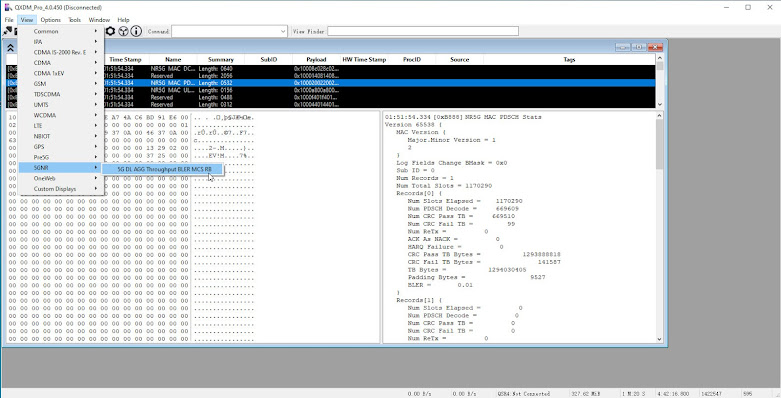
Task: Click the three-spoke wheel toolbar icon
Action: coord(123,31)
